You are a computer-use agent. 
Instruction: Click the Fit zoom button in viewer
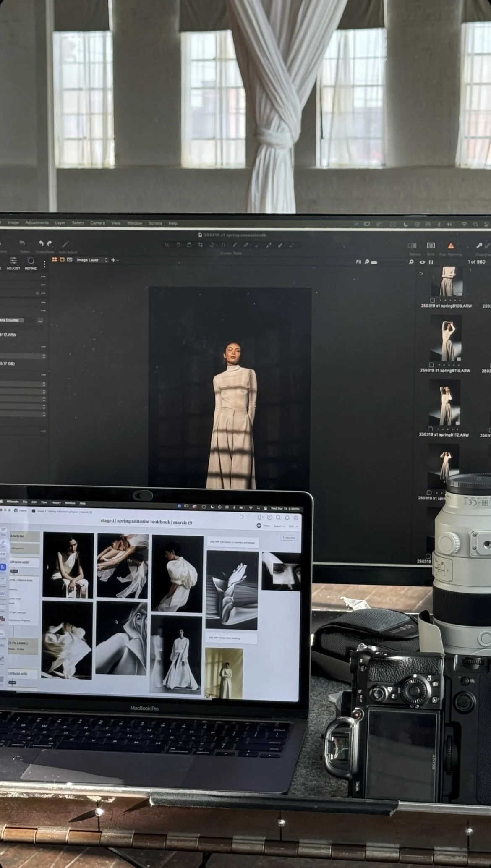(358, 261)
